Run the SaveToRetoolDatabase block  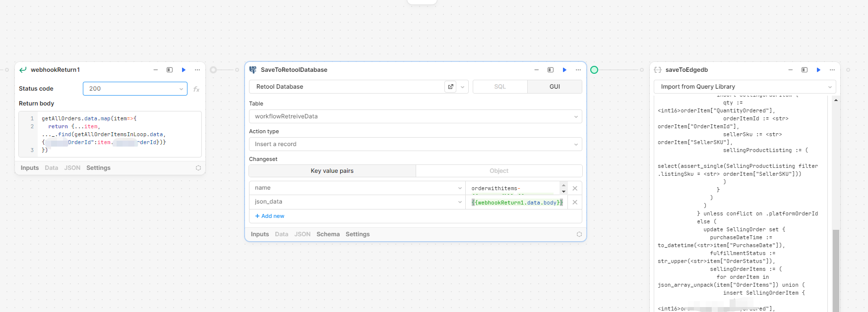[564, 70]
